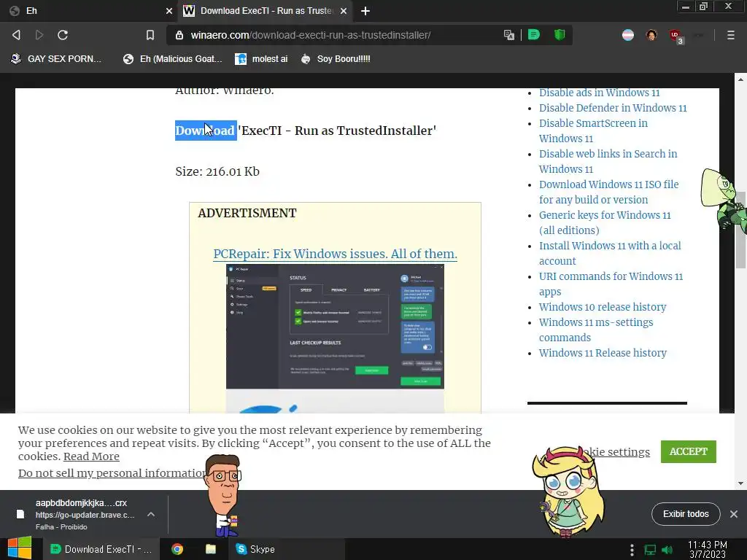Viewport: 747px width, 560px height.
Task: Open 'Windows 11 ms-settings commands' link
Action: 596,330
